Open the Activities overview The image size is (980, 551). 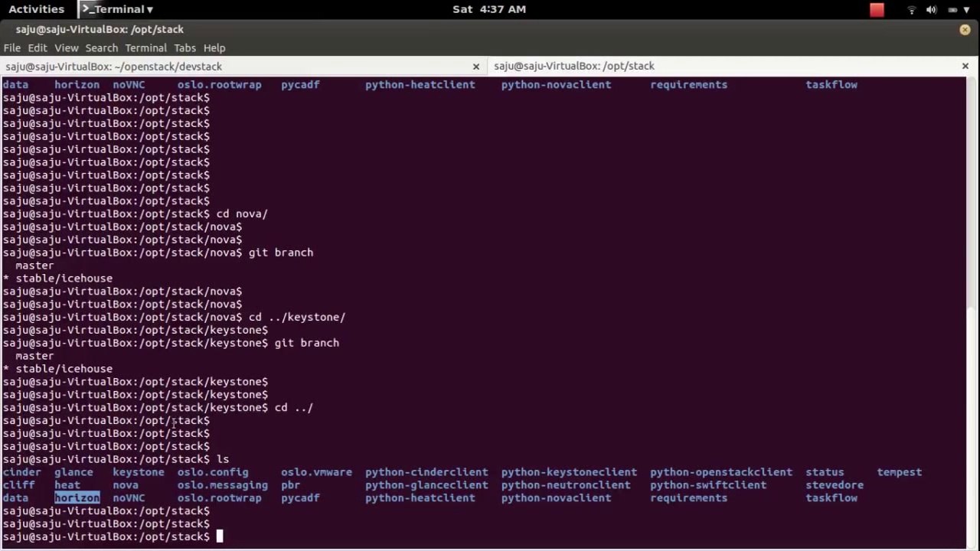click(x=36, y=9)
